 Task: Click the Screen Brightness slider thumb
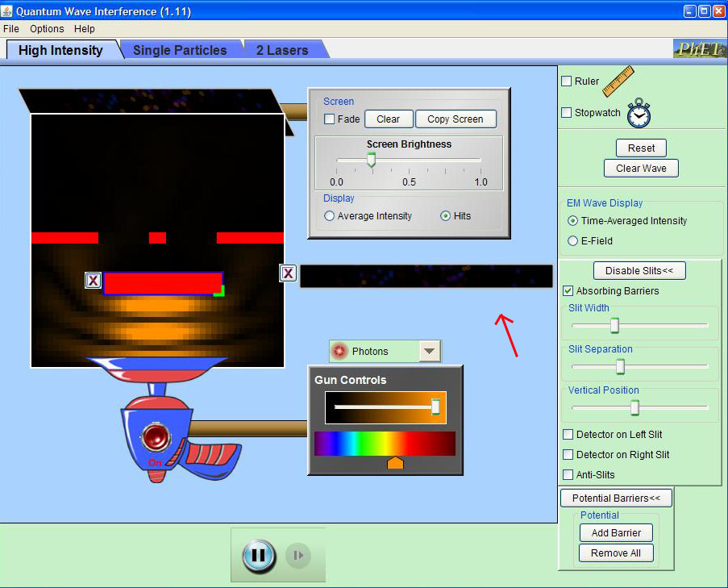(371, 161)
